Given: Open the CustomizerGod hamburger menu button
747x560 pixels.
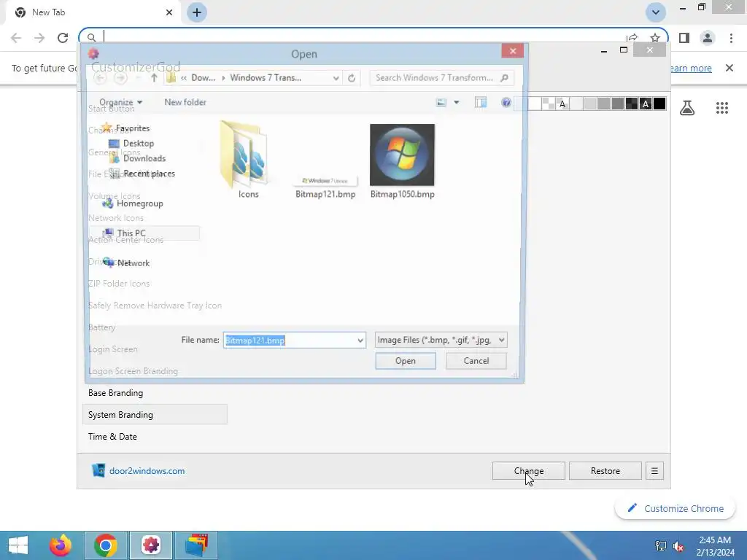Looking at the screenshot, I should tap(654, 471).
